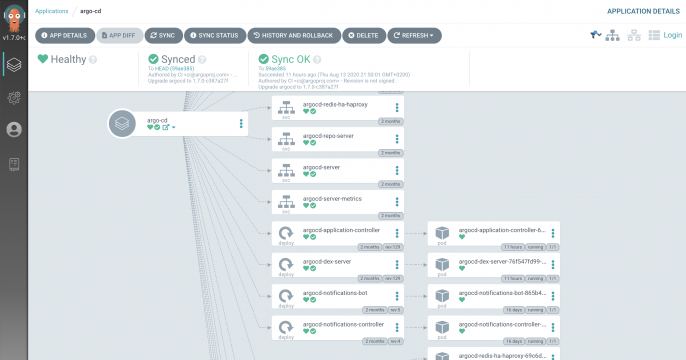Switch to the list view icon
The height and width of the screenshot is (360, 686).
[x=654, y=35]
